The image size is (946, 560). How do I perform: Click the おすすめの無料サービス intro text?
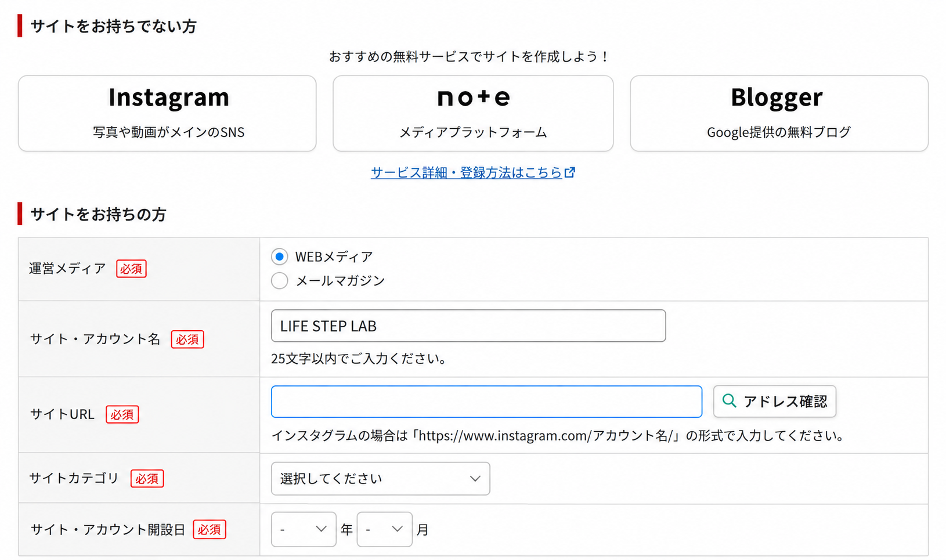click(469, 56)
